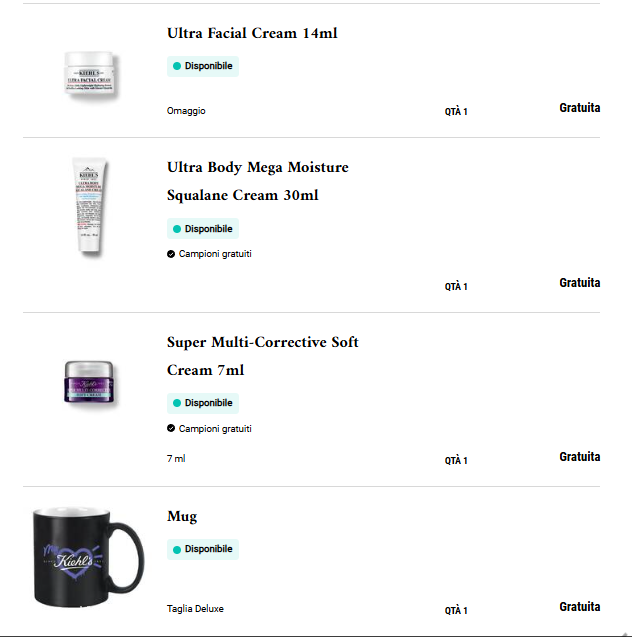
Task: Click the Disponibile badge for Super Multi-Corrective
Action: pyautogui.click(x=203, y=403)
